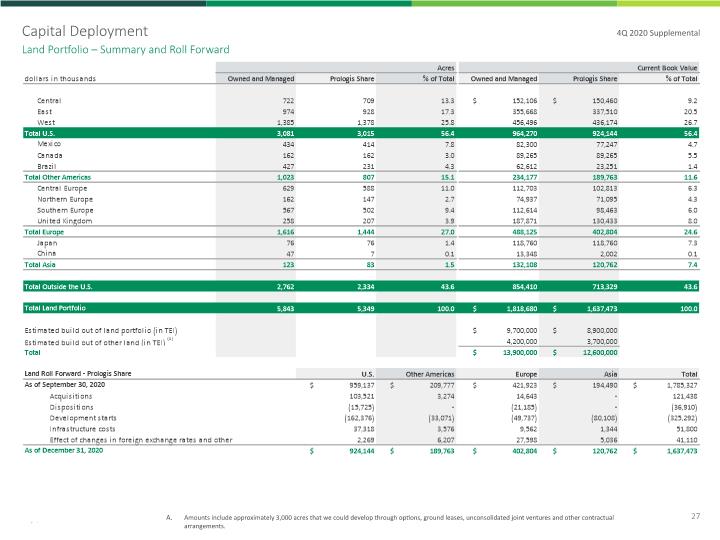Click the Total Europe row label

click(44, 232)
